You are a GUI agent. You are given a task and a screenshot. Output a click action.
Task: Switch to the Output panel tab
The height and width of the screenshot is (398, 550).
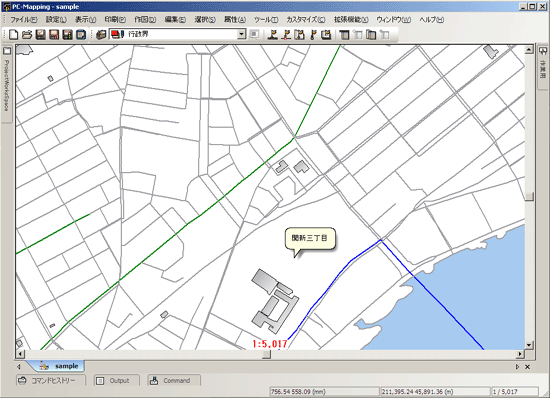pyautogui.click(x=116, y=380)
